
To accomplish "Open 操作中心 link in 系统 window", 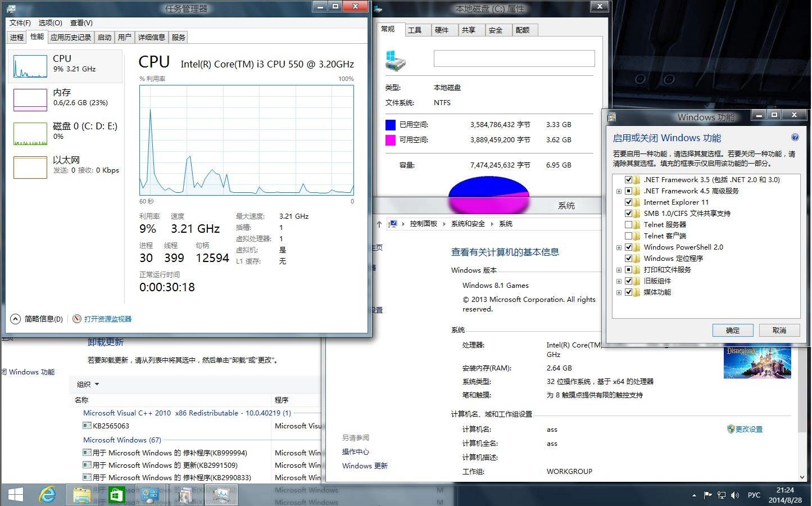I will click(x=356, y=451).
